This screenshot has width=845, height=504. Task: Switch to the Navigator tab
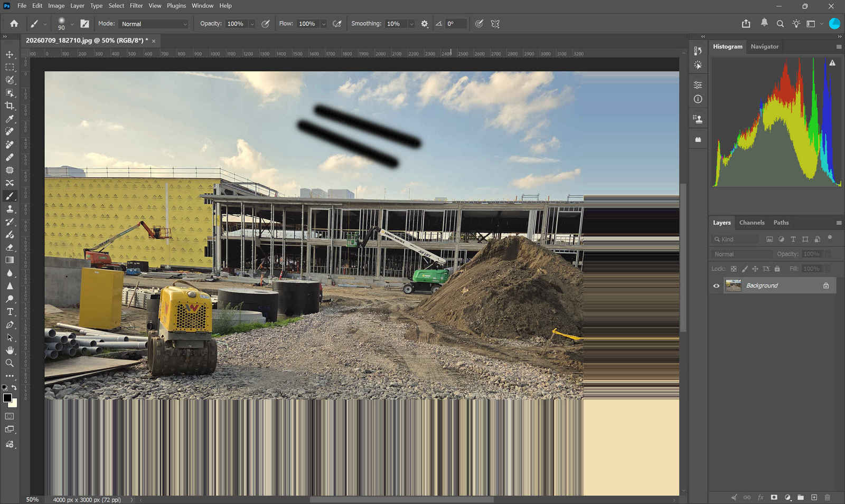click(764, 46)
